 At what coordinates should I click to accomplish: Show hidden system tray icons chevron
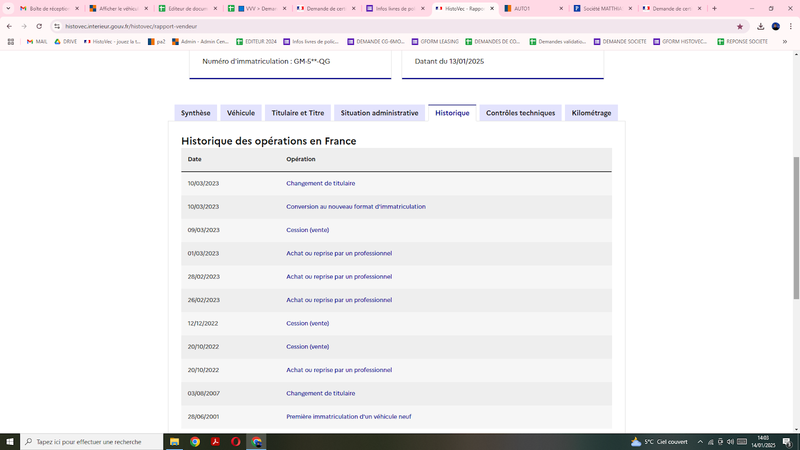700,442
